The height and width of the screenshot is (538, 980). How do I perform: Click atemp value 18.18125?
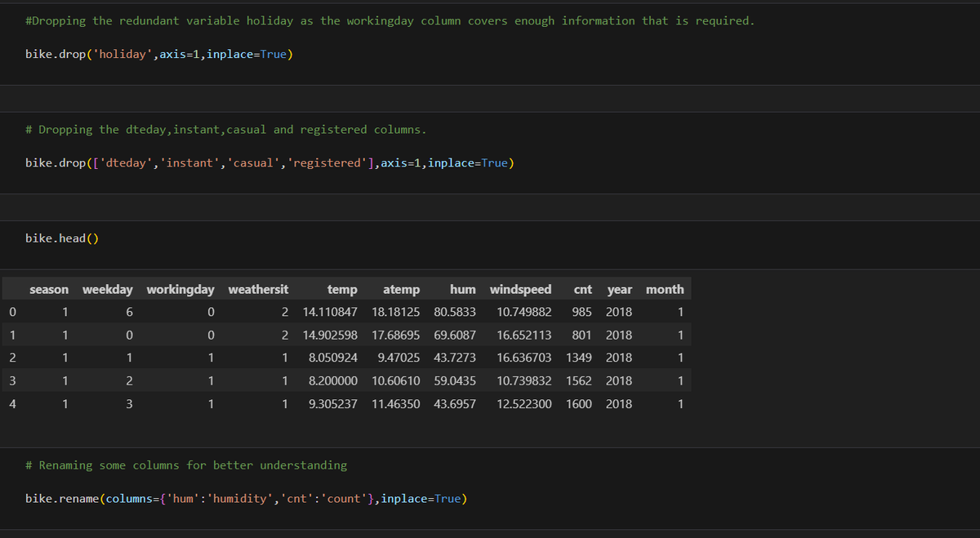coord(396,312)
